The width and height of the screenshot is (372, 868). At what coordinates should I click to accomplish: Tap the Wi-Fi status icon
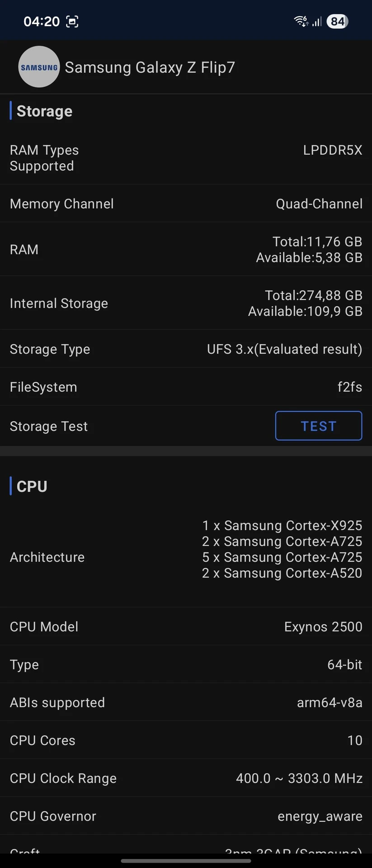coord(301,21)
